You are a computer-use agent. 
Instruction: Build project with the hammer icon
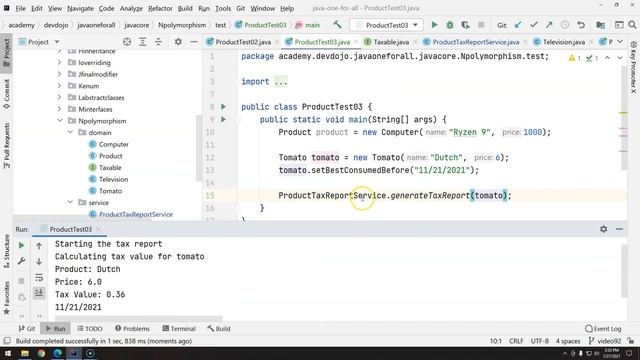coord(337,25)
